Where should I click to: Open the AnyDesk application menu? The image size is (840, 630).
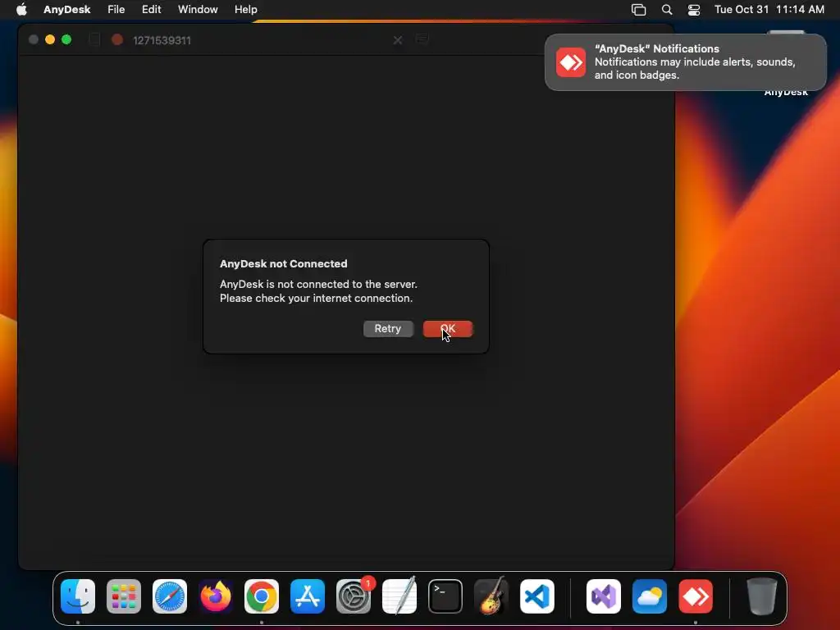67,10
